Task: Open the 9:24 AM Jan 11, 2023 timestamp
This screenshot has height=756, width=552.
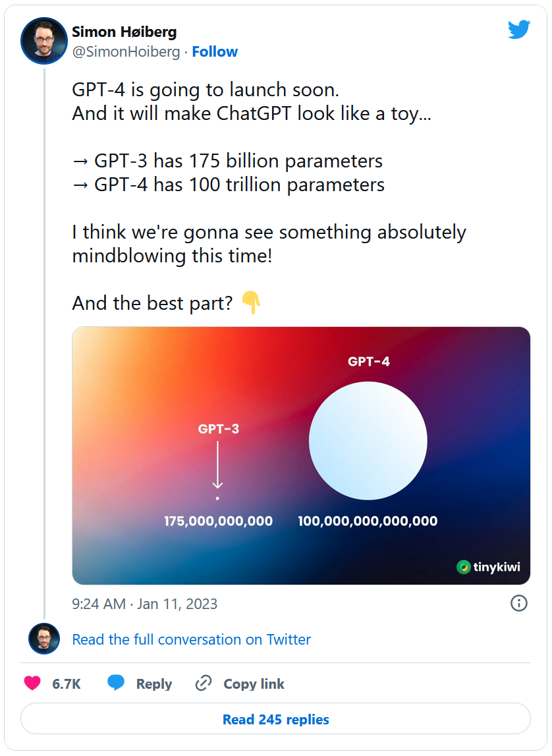Action: point(144,603)
